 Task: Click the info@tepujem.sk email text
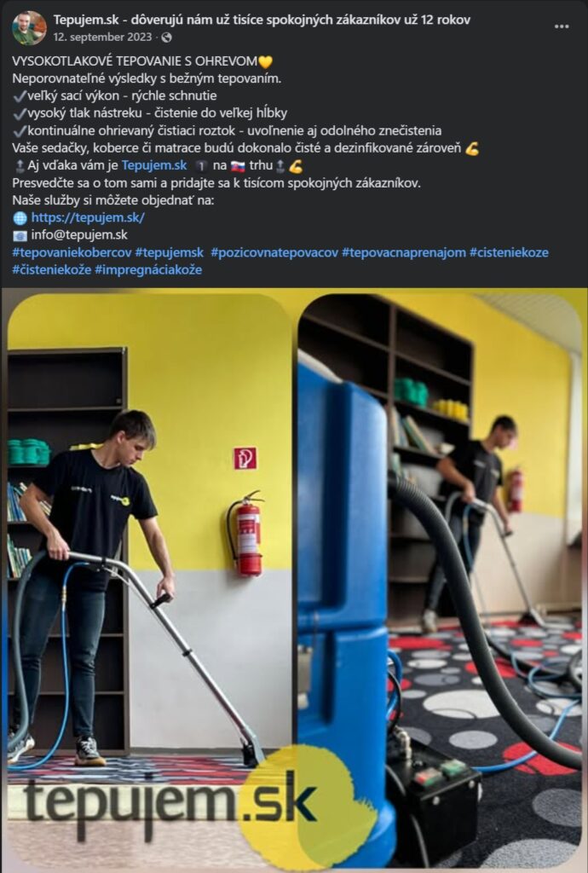tap(79, 235)
